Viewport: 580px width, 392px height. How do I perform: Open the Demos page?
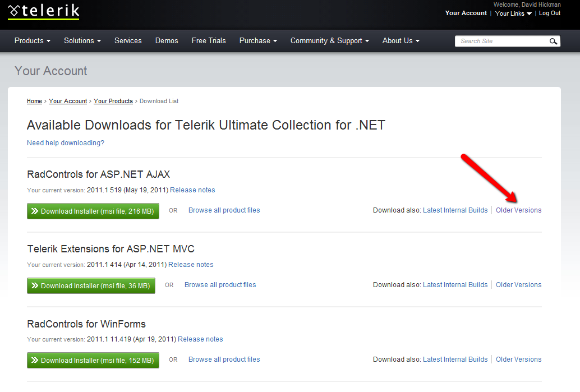(167, 41)
